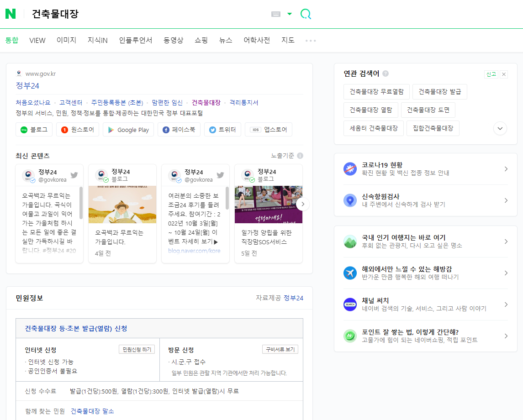Open the blog.naver.com/kore link
Viewport: 523px width, 420px height.
(x=194, y=251)
